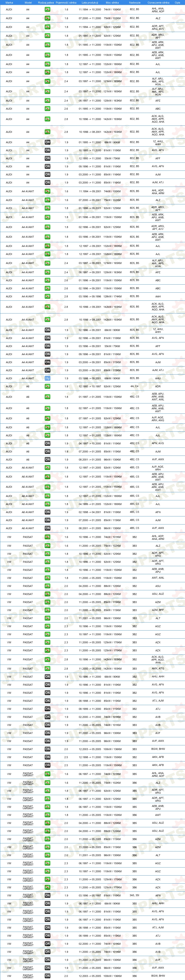The height and width of the screenshot is (980, 185).
Task: Click the Lata produkcji column header
Action: [x=90, y=2]
